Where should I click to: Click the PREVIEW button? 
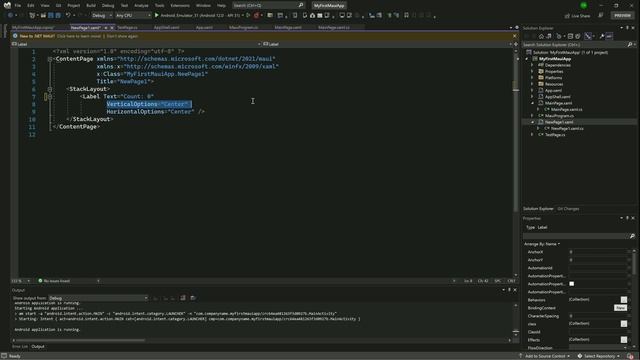click(622, 16)
